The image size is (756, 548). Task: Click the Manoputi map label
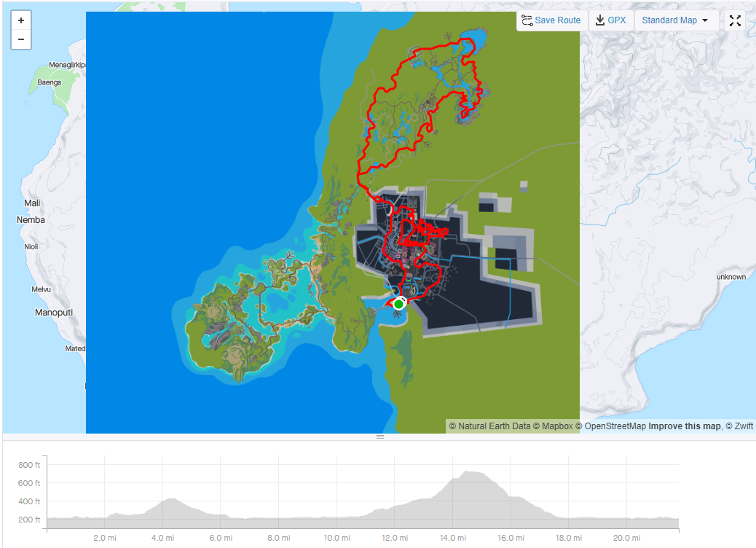pos(54,313)
